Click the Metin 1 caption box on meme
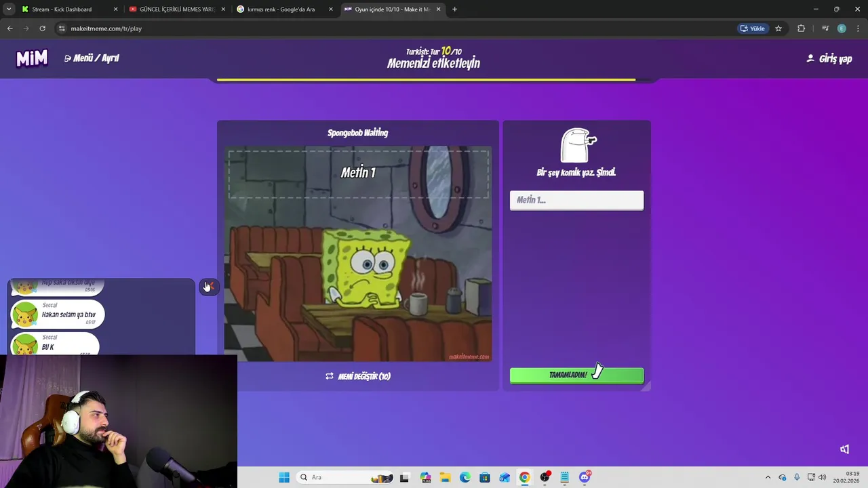868x488 pixels. pos(358,174)
